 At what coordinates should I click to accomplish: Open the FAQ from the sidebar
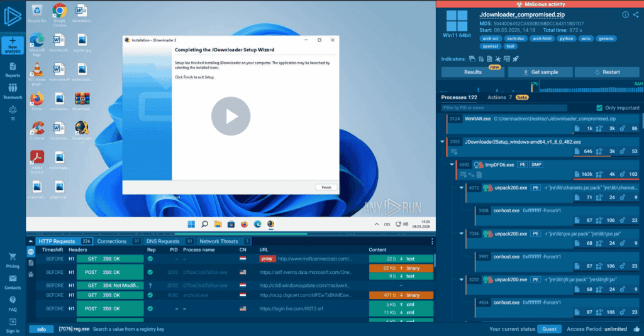coord(13,304)
